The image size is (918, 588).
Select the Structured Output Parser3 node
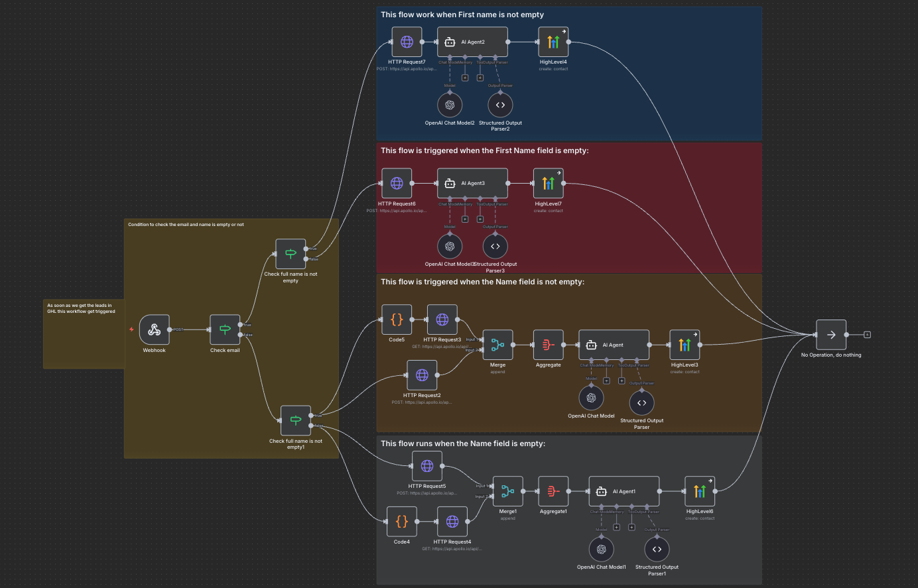coord(495,247)
